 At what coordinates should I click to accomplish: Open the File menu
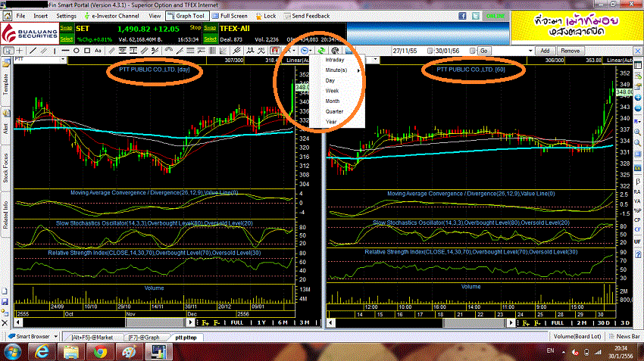[x=20, y=16]
